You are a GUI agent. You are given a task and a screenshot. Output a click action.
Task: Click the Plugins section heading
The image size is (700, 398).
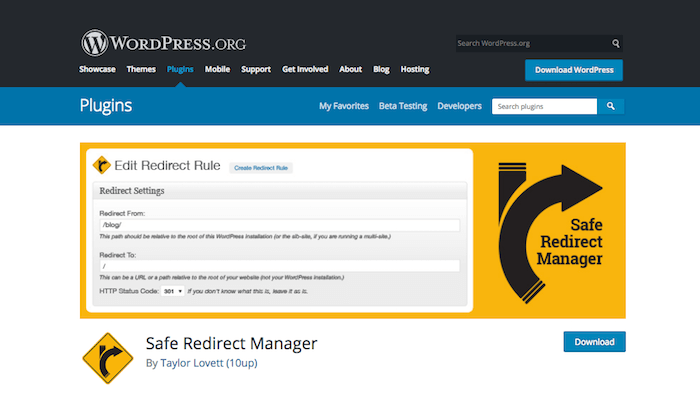[x=106, y=106]
